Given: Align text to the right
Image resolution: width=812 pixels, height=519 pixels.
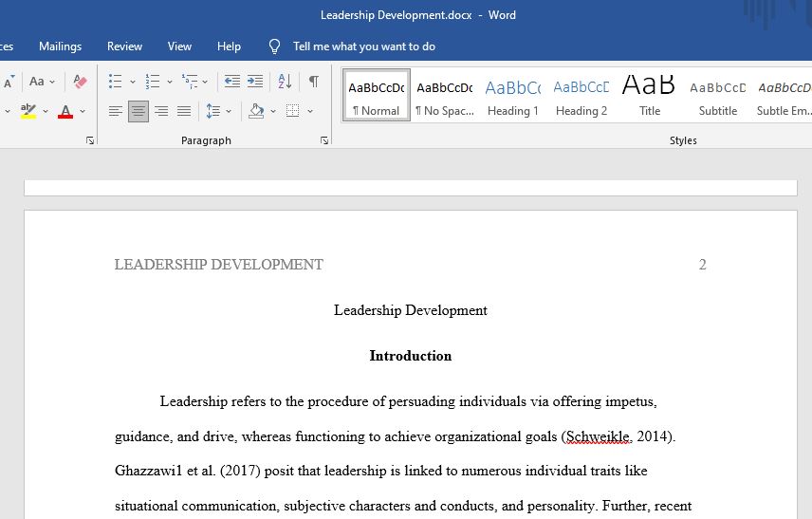Looking at the screenshot, I should [x=161, y=111].
